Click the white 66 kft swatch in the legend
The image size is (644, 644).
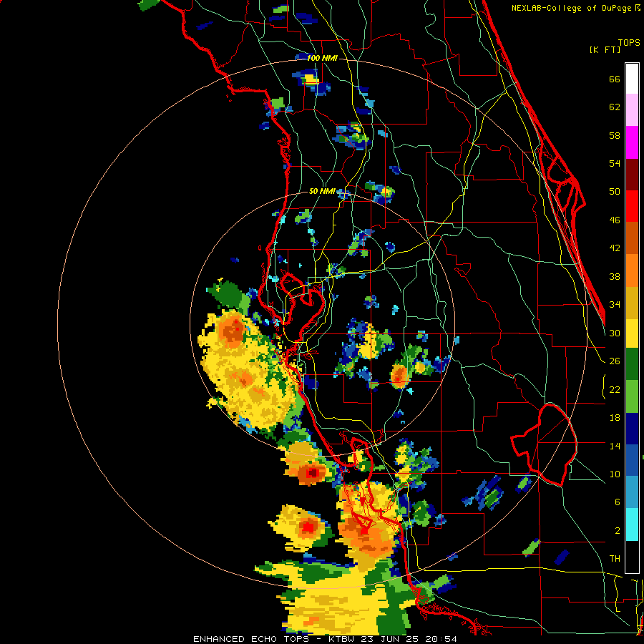632,79
